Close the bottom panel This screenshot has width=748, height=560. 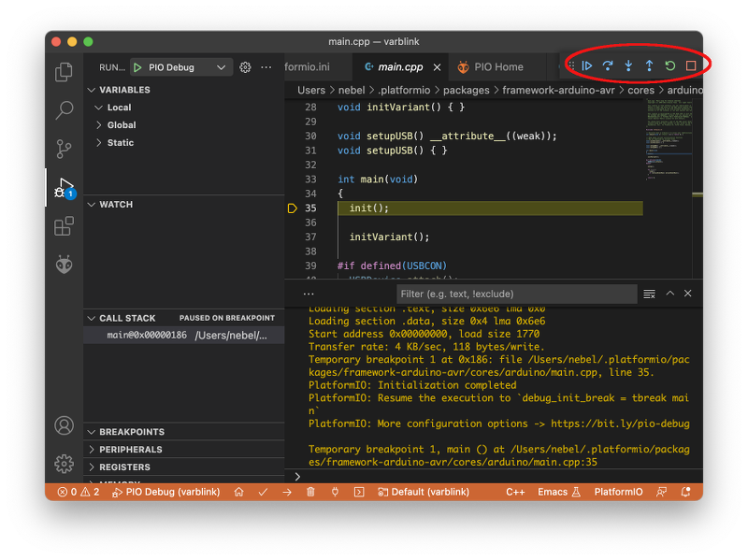[688, 294]
